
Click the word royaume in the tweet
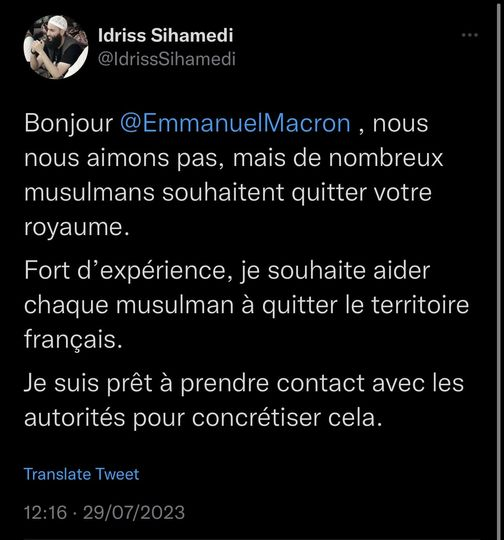coord(73,228)
